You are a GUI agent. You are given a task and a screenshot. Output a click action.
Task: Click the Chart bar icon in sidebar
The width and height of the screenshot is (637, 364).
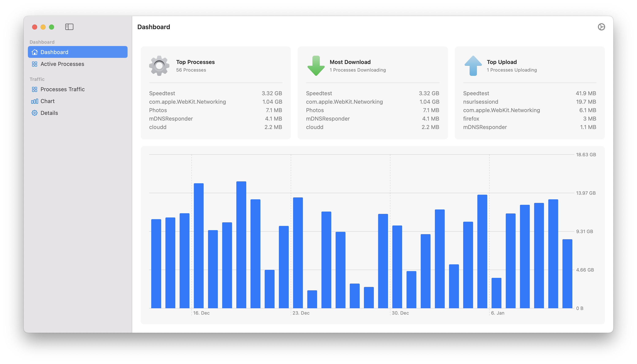(34, 101)
